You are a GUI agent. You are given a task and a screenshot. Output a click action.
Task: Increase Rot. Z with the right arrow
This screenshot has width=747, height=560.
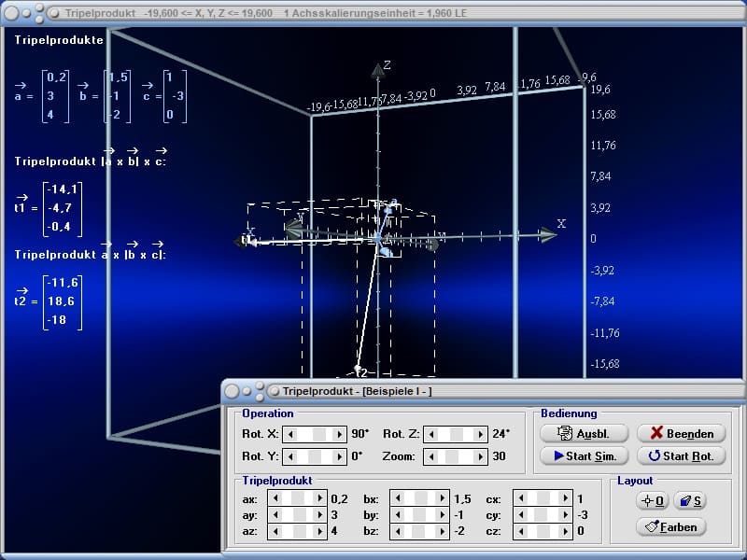[x=480, y=434]
